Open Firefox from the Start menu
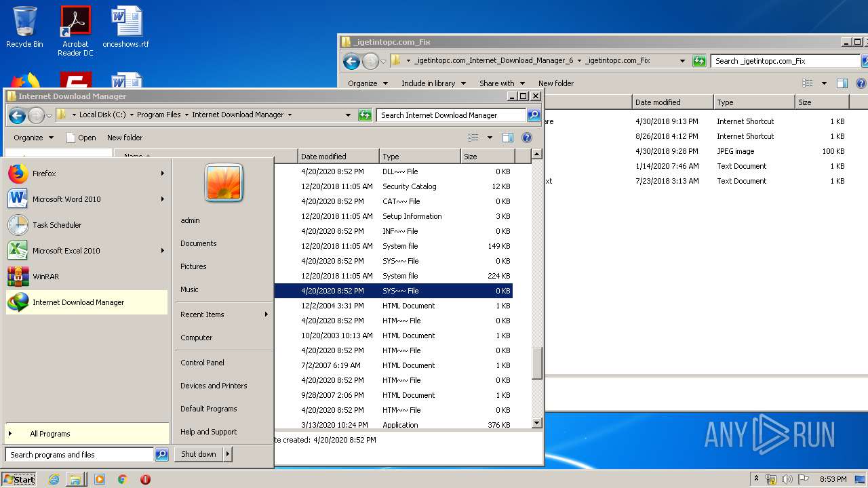The width and height of the screenshot is (868, 488). coord(86,174)
